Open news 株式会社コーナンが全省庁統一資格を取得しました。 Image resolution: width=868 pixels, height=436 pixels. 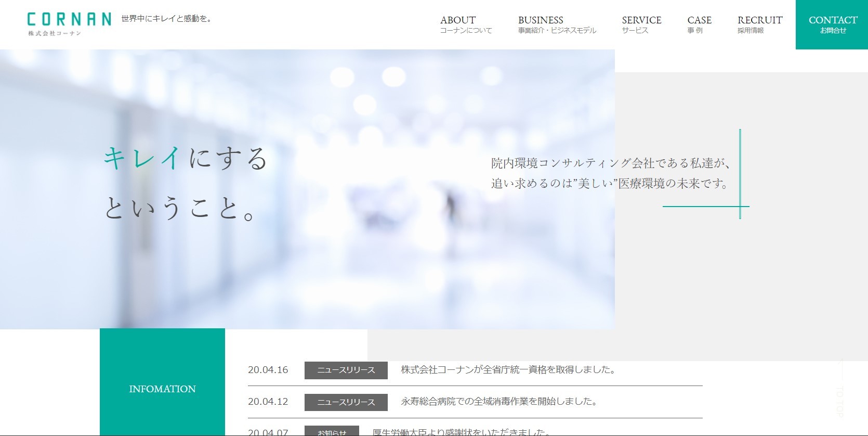509,370
